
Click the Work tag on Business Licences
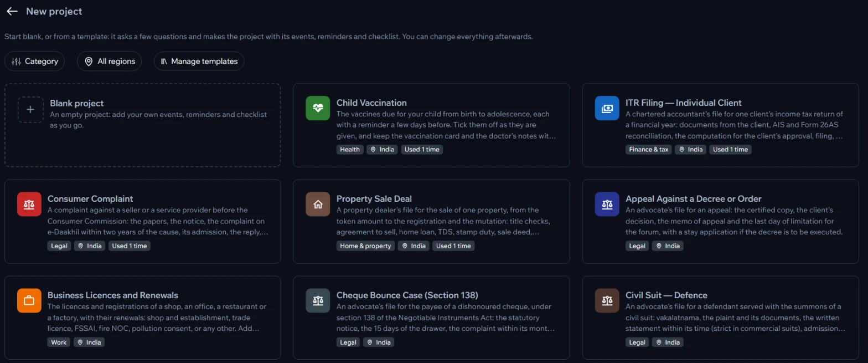coord(59,342)
